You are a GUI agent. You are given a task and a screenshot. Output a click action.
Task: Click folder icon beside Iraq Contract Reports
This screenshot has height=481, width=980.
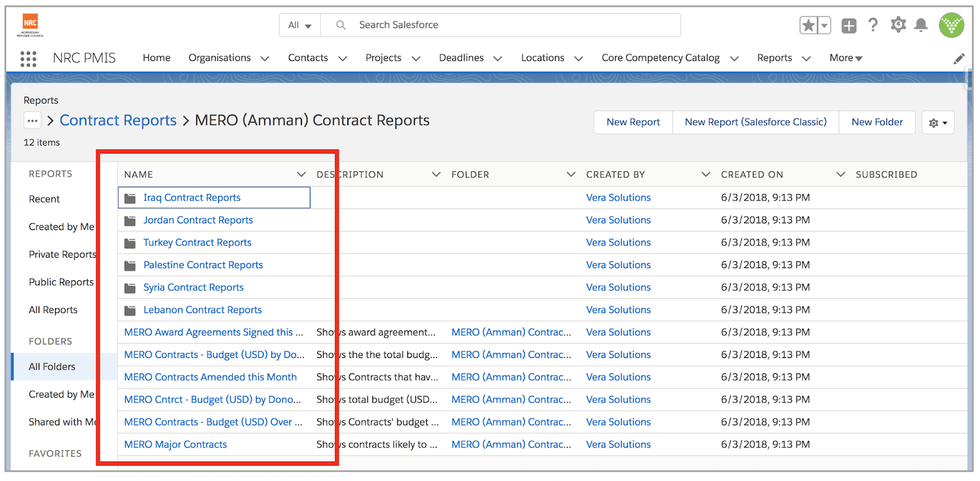(130, 198)
